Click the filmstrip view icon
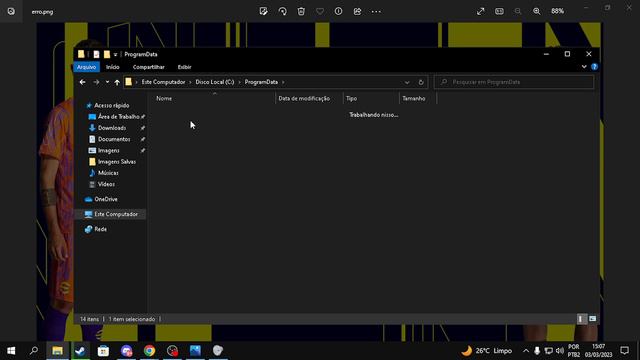Viewport: 640px width, 360px height. [499, 11]
